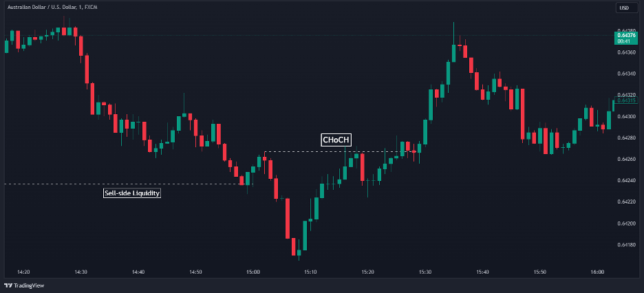Select the Sell-side Liquidity text label
The height and width of the screenshot is (293, 644).
click(x=131, y=193)
